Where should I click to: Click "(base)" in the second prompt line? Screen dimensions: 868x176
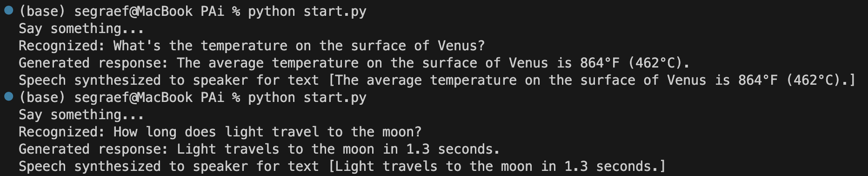coord(42,98)
